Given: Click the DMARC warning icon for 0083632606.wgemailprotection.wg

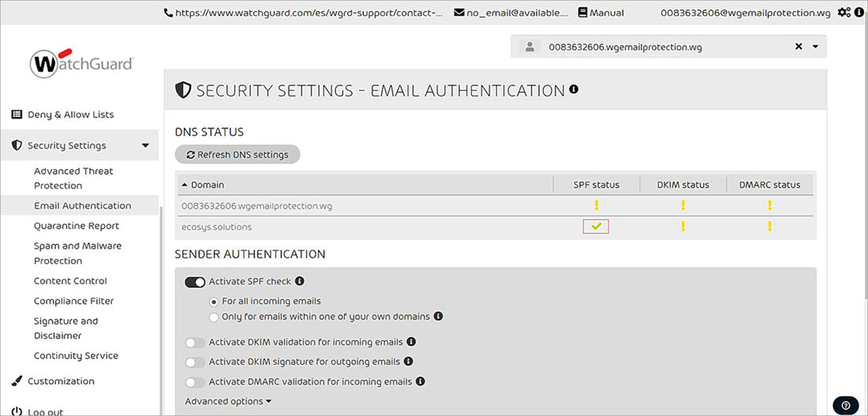Looking at the screenshot, I should [x=769, y=206].
